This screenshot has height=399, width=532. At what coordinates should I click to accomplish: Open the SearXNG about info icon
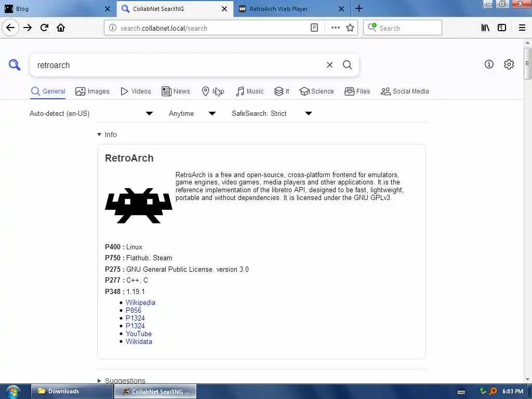pos(489,64)
